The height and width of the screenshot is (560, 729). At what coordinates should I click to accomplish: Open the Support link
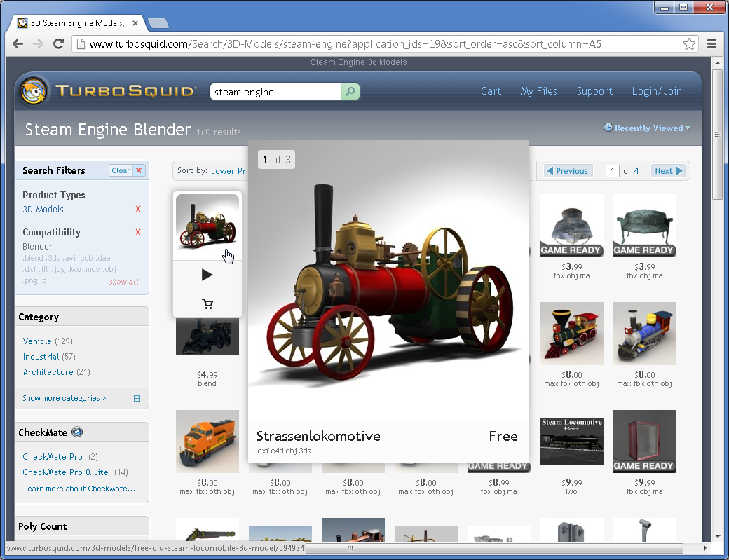pyautogui.click(x=594, y=91)
